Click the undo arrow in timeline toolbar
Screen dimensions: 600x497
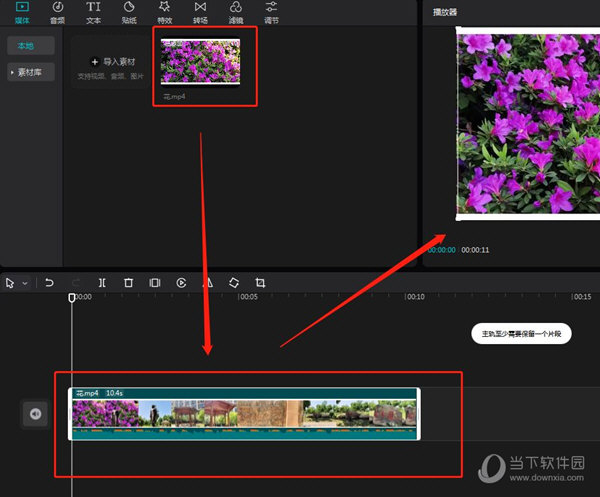[x=49, y=283]
